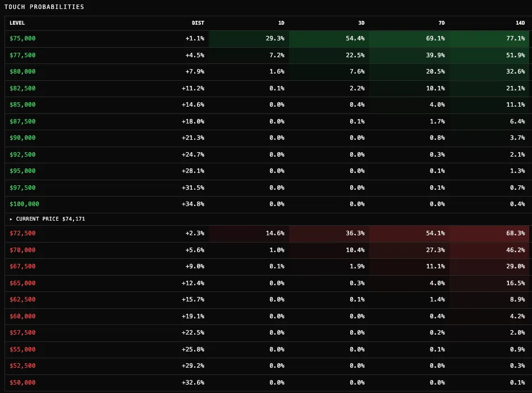532x393 pixels.
Task: Open the $50,000 price level
Action: [22, 382]
